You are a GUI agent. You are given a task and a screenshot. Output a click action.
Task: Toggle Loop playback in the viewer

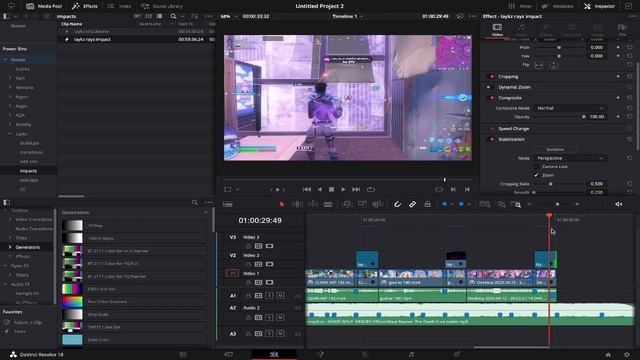[x=371, y=189]
